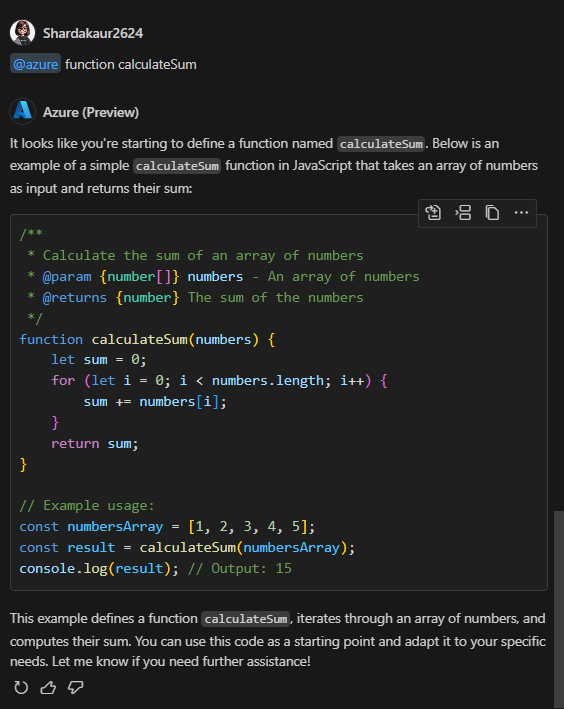Click inline calculateSum code in first sentence
The image size is (564, 709).
click(381, 144)
